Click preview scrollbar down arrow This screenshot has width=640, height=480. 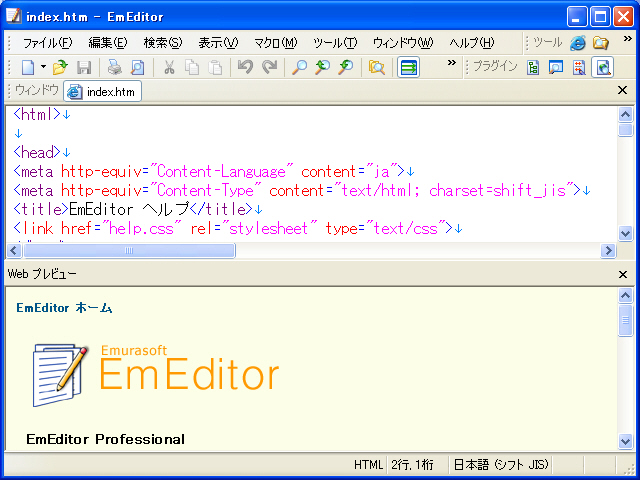pyautogui.click(x=625, y=441)
